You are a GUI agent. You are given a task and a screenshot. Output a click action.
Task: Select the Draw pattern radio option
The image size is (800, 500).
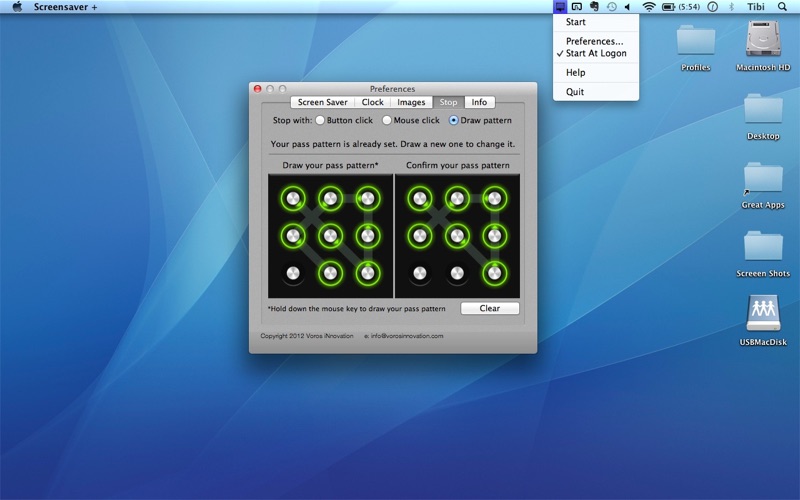480,120
